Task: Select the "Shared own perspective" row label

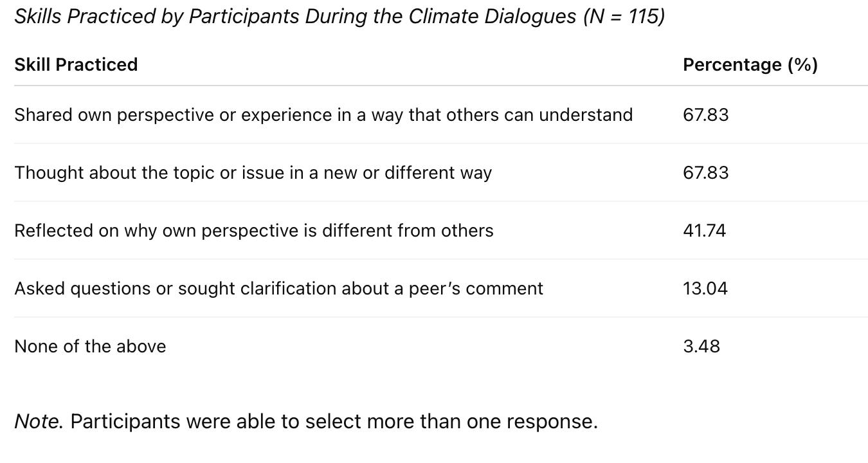Action: click(323, 114)
